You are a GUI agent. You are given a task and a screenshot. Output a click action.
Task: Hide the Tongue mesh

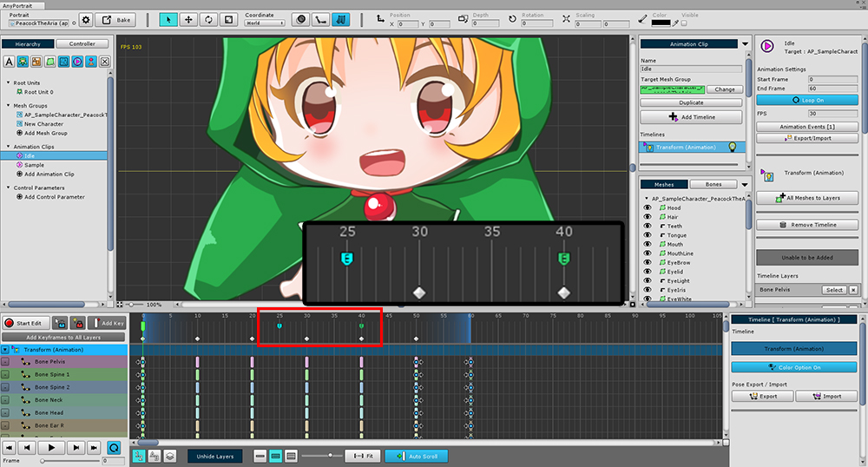[647, 235]
